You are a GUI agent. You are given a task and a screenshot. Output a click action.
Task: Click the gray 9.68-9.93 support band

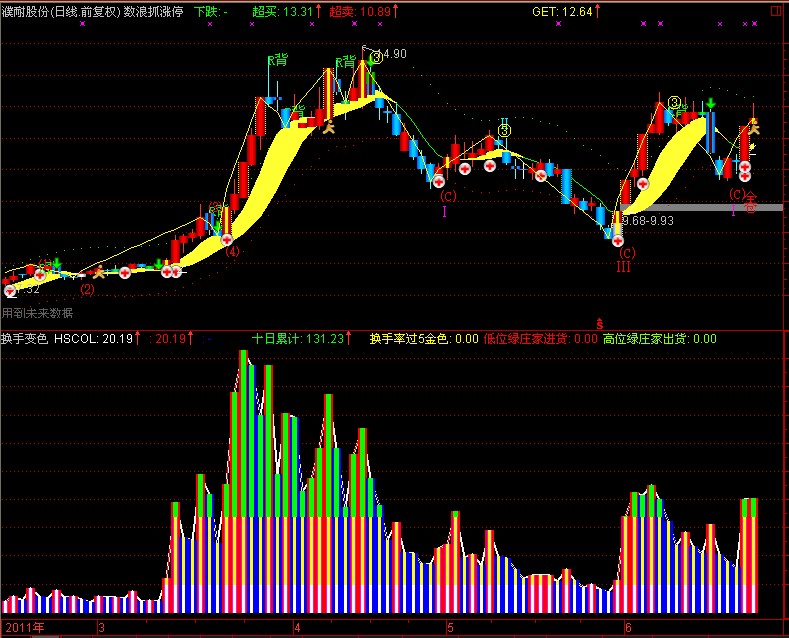pos(701,207)
